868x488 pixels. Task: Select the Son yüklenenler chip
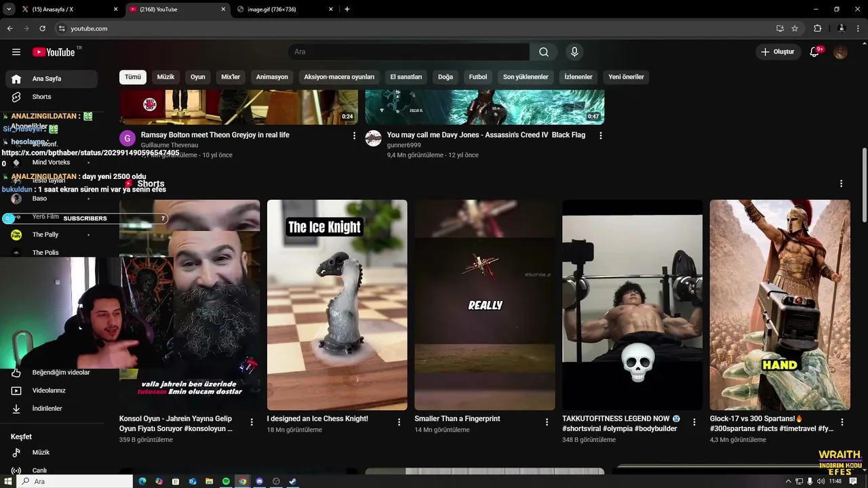point(526,77)
